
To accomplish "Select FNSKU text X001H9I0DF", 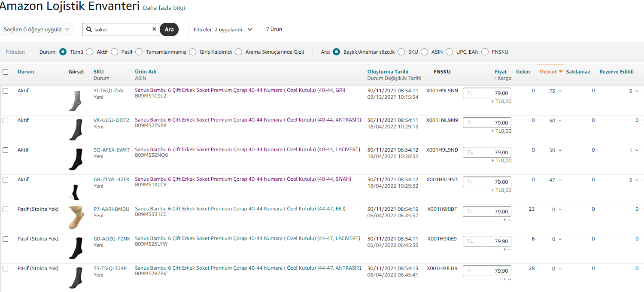I will pos(442,209).
